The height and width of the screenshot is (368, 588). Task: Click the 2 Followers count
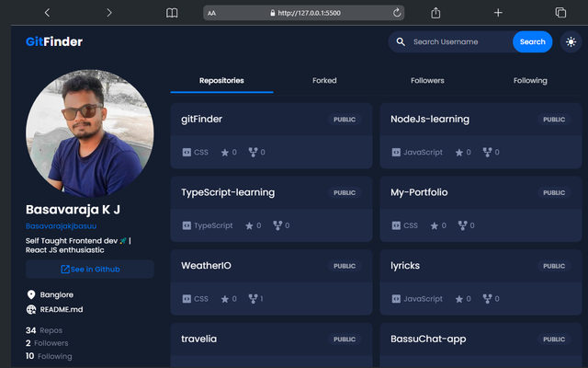point(47,343)
